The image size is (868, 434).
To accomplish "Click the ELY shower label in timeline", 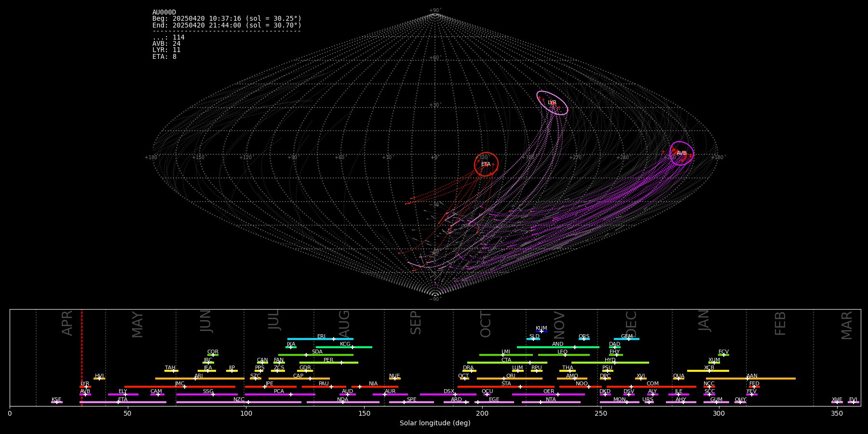I will (122, 392).
